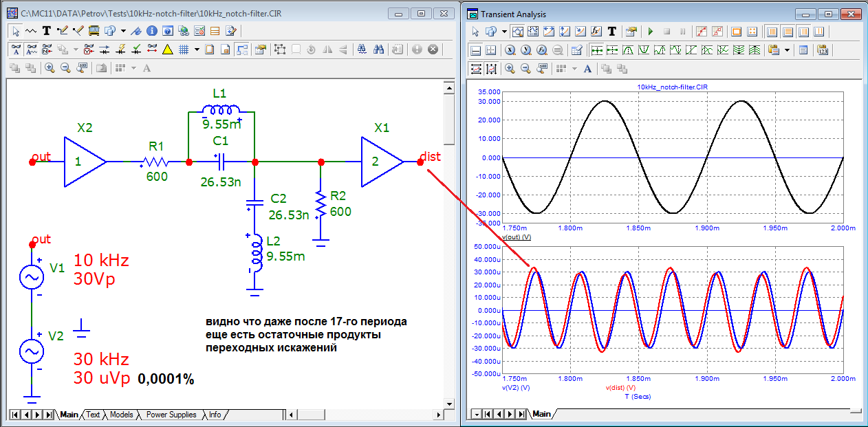This screenshot has width=868, height=427.
Task: Expand dropdown beside component panel icon in schematic toolbar
Action: pyautogui.click(x=123, y=31)
